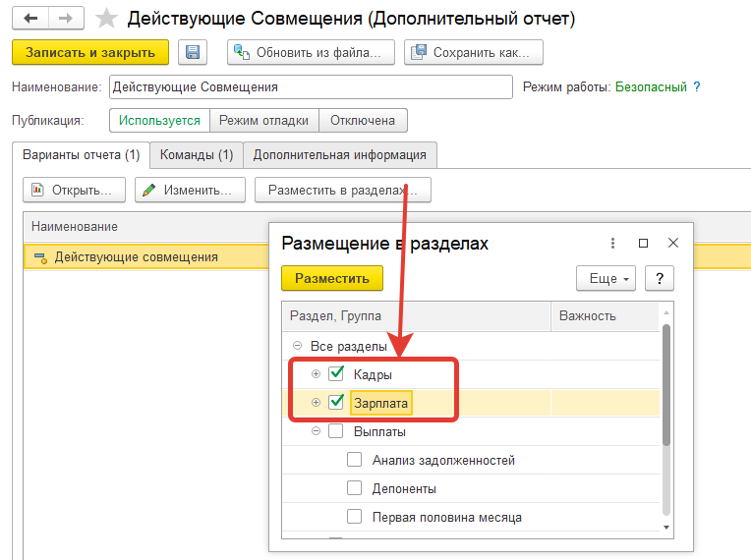751x560 pixels.
Task: Set publication to Отключена
Action: tap(363, 120)
